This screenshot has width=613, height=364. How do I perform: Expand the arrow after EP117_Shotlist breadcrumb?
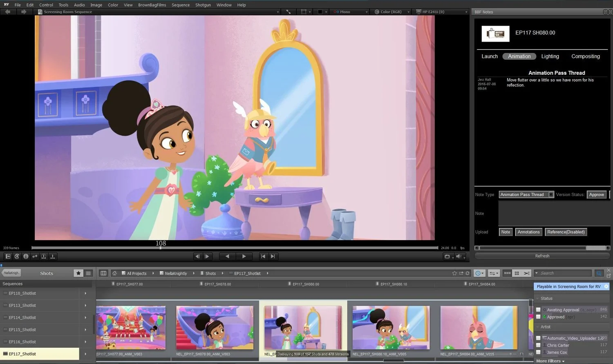click(267, 273)
